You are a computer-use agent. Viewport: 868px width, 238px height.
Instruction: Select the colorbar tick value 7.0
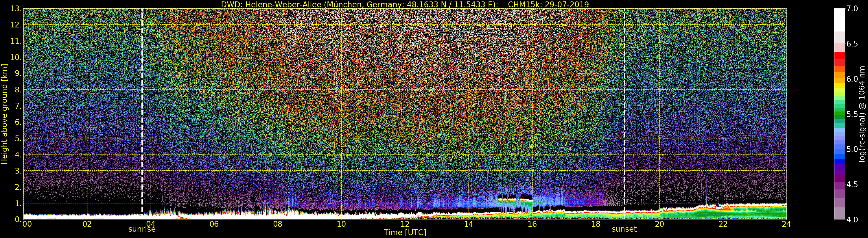click(x=852, y=9)
